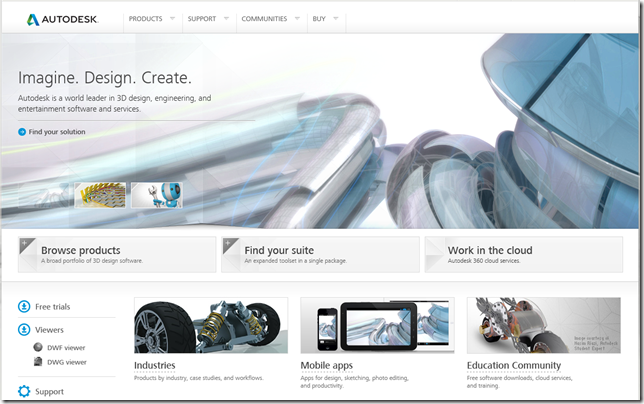The image size is (644, 404).
Task: Open the Industries car suspension image
Action: point(210,325)
